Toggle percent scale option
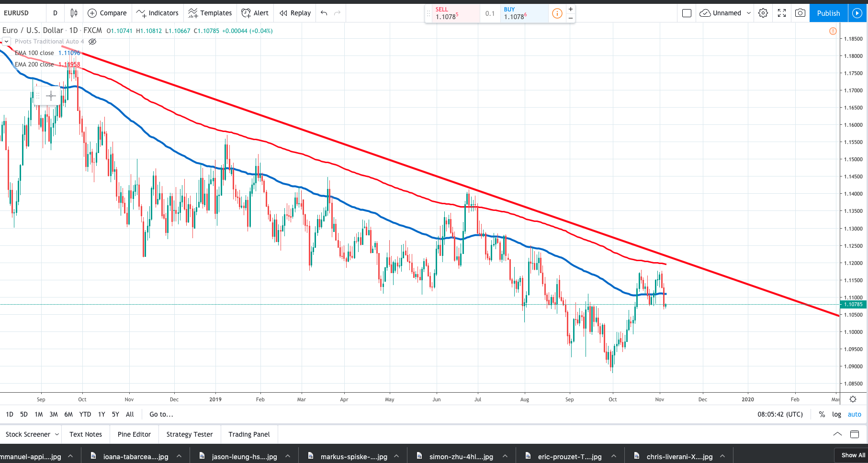Screen dimensions: 868x463 coord(822,414)
